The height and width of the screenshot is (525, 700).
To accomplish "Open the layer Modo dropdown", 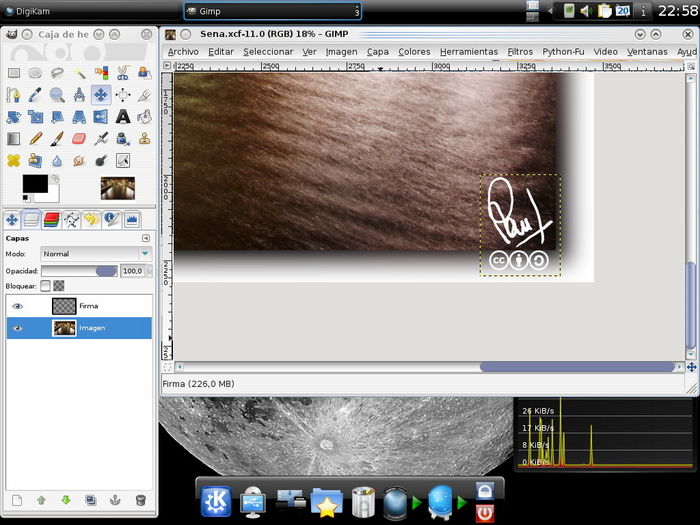I will point(96,254).
